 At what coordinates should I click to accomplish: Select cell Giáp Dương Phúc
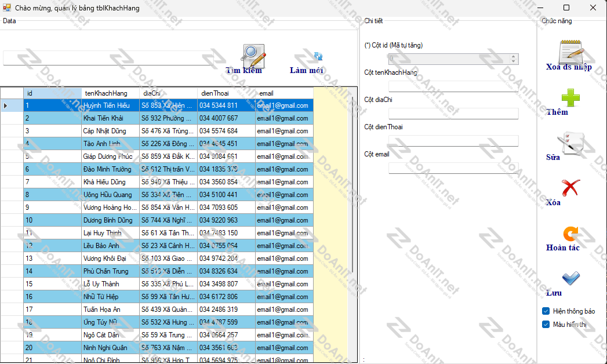(110, 156)
